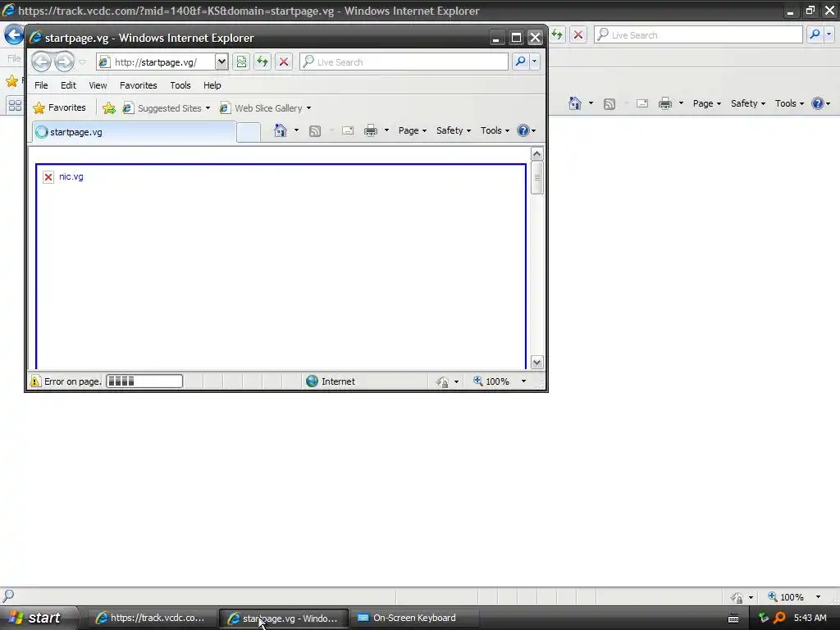
Task: Click Help icon in background window
Action: point(818,103)
